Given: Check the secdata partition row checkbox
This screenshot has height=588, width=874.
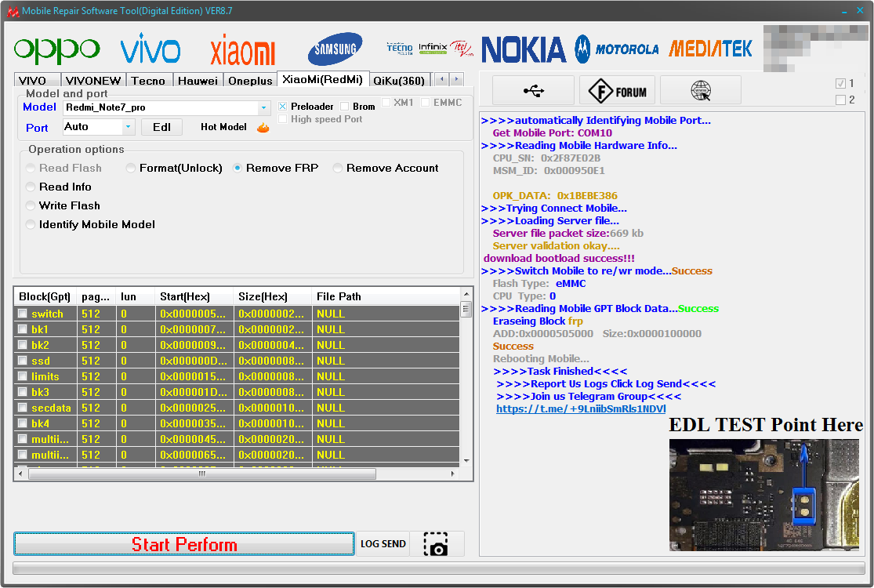Looking at the screenshot, I should coord(22,408).
